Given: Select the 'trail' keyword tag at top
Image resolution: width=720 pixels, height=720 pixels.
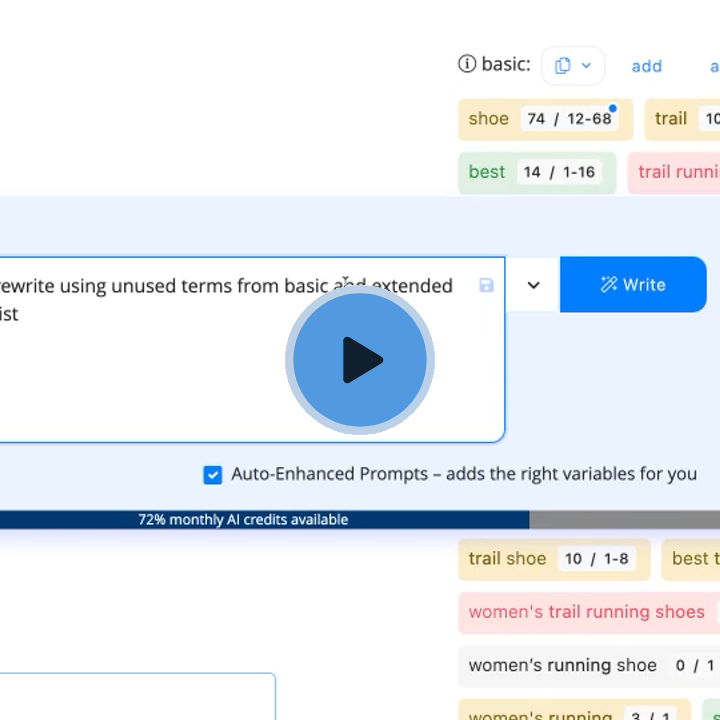Looking at the screenshot, I should 671,119.
